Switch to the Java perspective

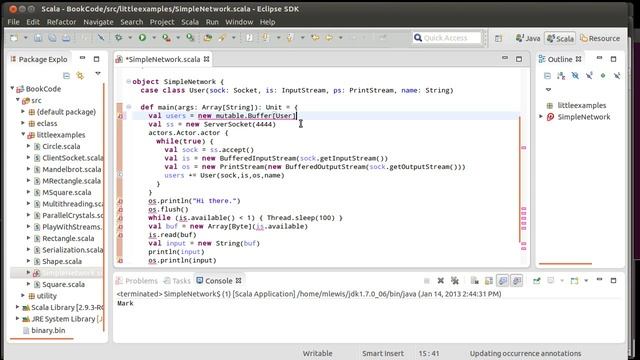pos(528,38)
